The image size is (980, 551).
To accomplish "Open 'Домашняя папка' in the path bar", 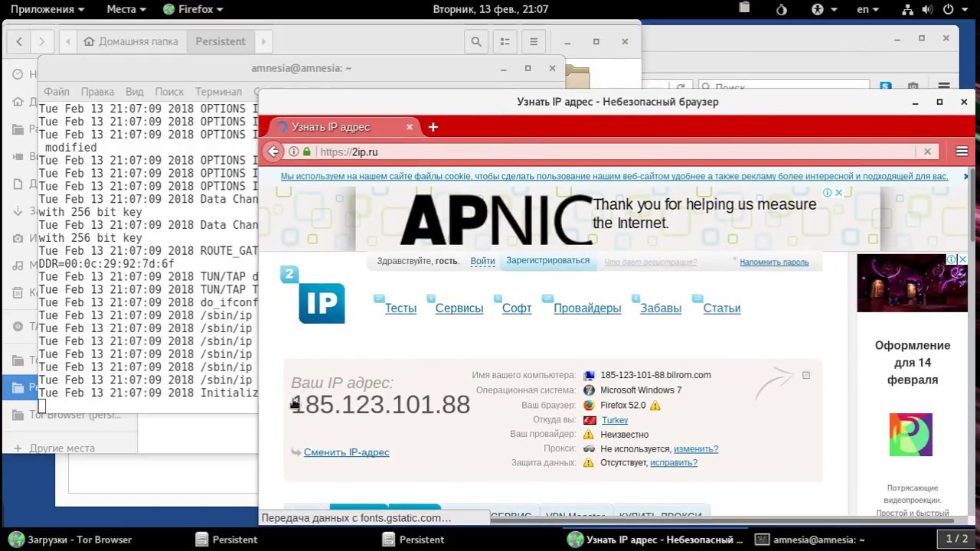I will (131, 41).
